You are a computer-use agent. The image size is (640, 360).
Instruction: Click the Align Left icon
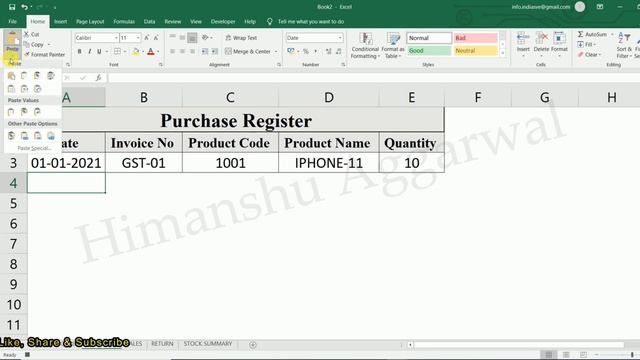coord(173,51)
